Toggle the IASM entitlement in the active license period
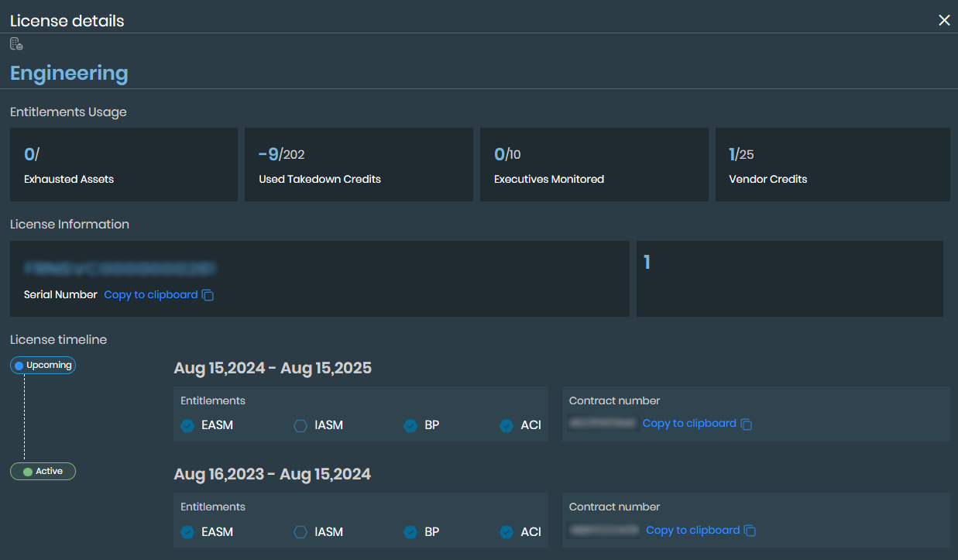 pos(300,532)
